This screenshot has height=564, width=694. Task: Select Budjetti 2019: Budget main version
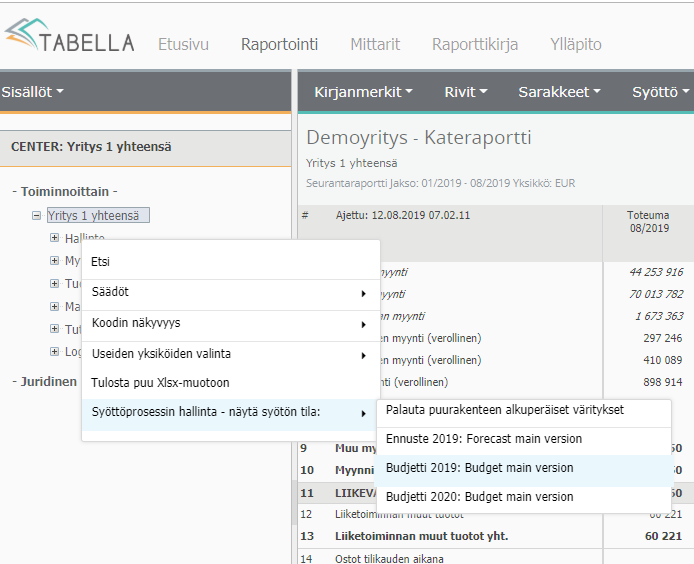479,468
